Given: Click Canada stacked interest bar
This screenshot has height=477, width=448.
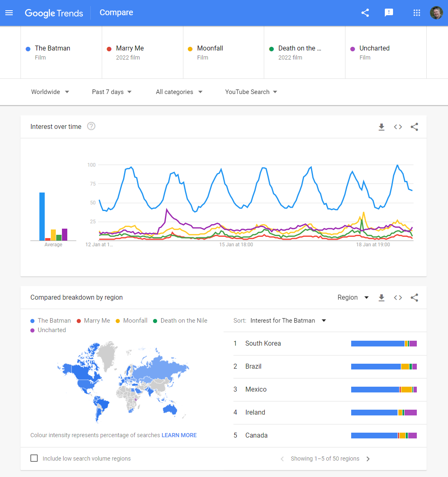Looking at the screenshot, I should pos(384,435).
